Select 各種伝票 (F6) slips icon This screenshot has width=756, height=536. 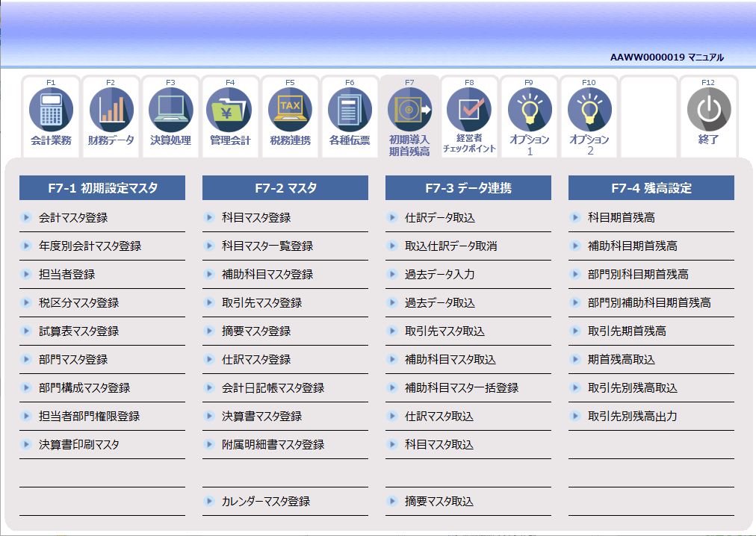click(349, 112)
